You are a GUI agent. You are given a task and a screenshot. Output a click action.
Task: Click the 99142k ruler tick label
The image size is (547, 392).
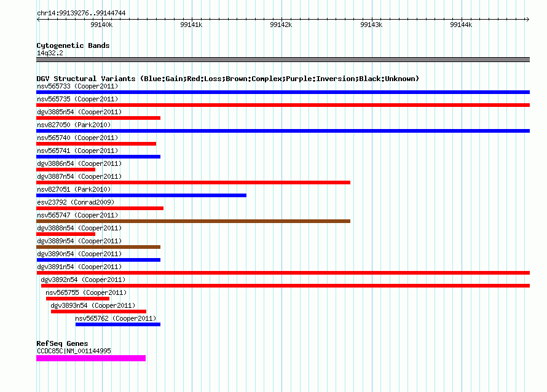click(281, 25)
